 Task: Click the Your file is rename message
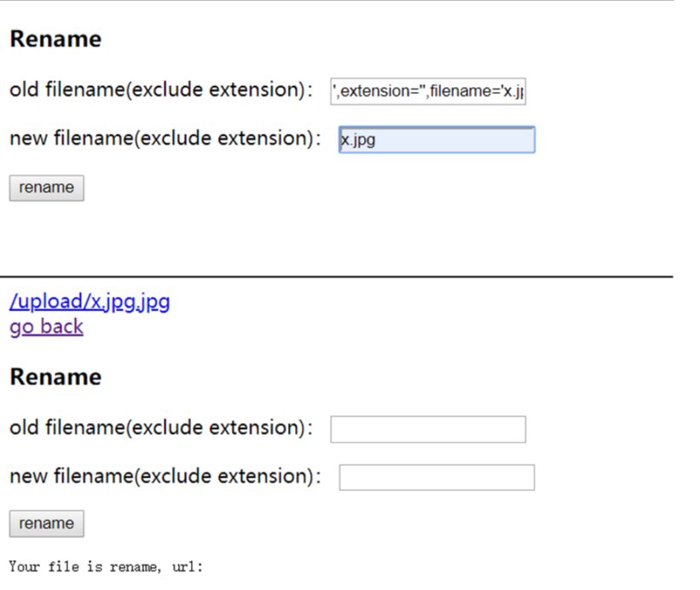tap(105, 566)
